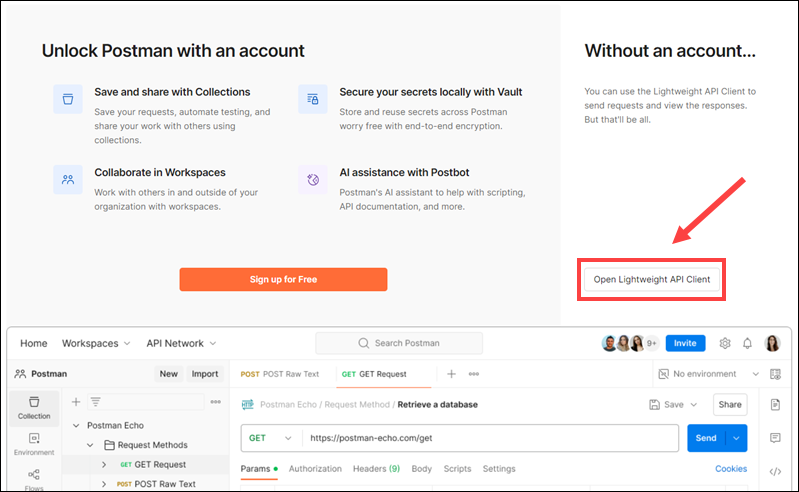Click the Send button

pyautogui.click(x=706, y=438)
